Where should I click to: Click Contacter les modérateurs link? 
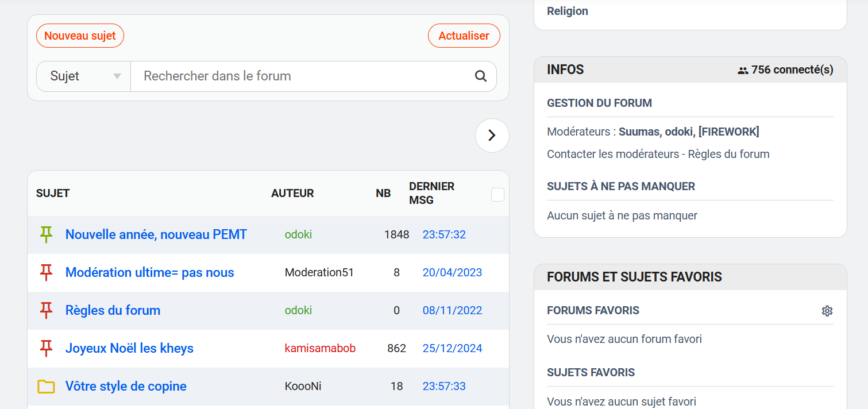point(603,154)
